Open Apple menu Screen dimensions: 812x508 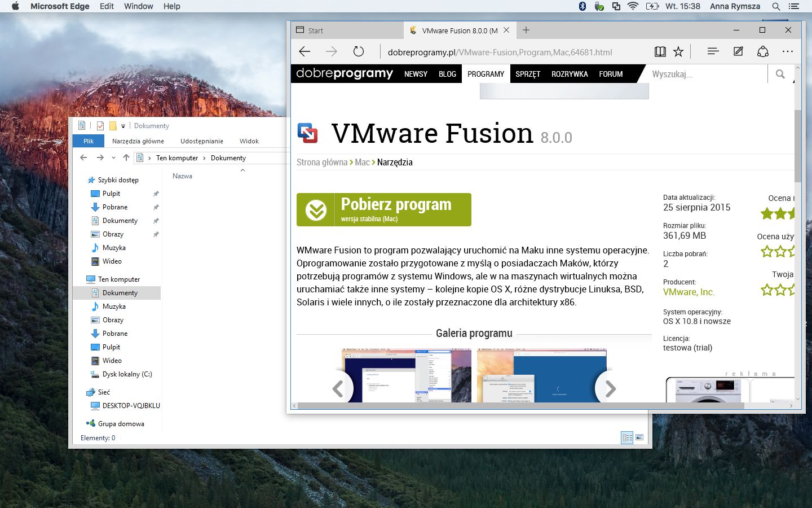15,6
